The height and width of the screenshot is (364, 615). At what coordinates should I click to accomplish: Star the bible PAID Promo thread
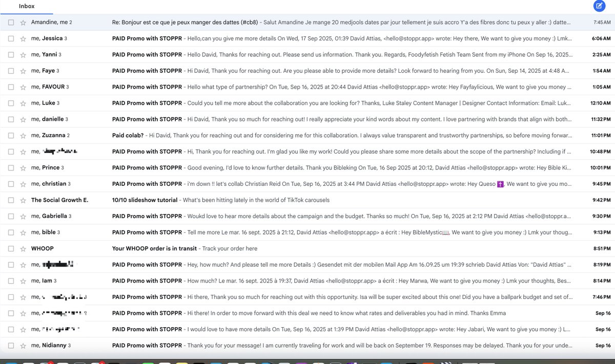click(x=23, y=232)
